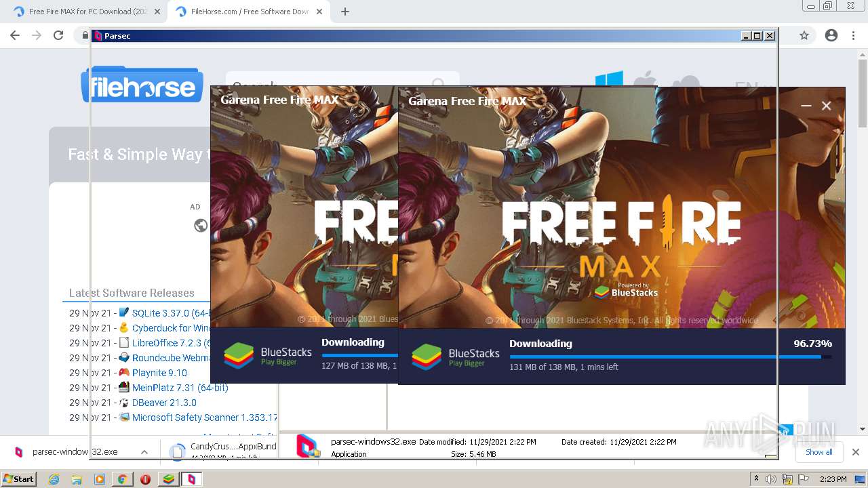Reload the FileHorse page
Viewport: 868px width, 488px height.
click(58, 35)
